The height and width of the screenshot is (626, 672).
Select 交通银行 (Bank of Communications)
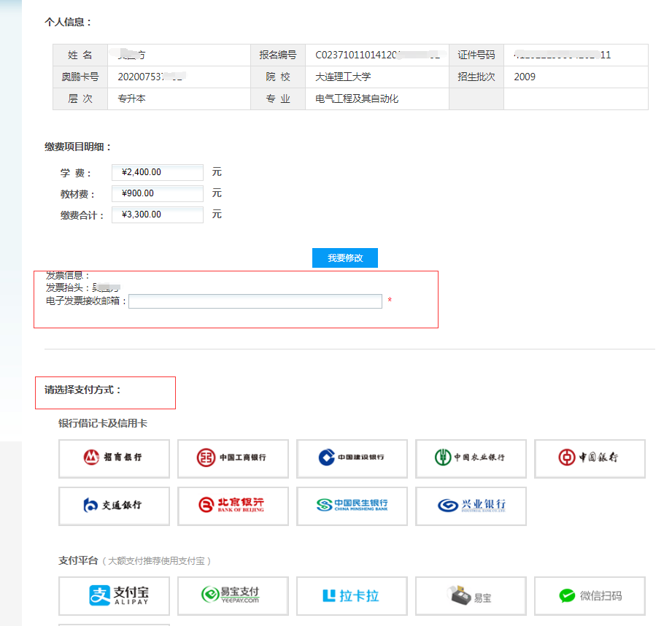(114, 506)
